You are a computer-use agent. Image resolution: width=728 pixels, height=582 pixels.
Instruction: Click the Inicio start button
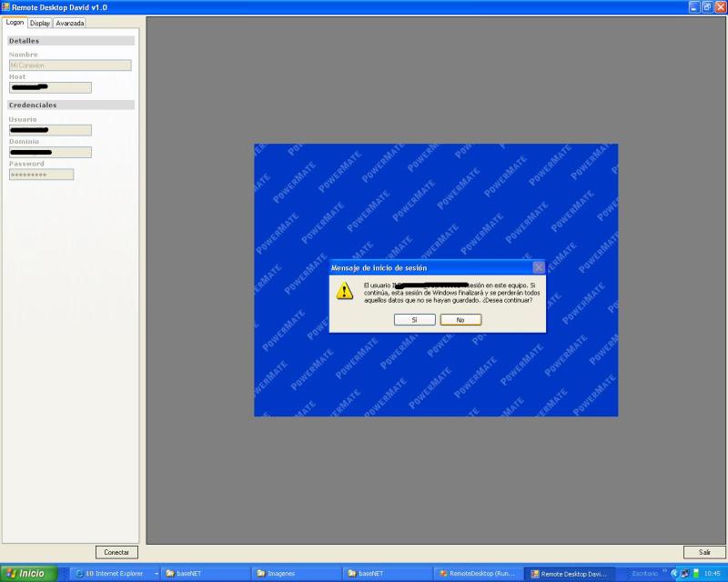[28, 574]
